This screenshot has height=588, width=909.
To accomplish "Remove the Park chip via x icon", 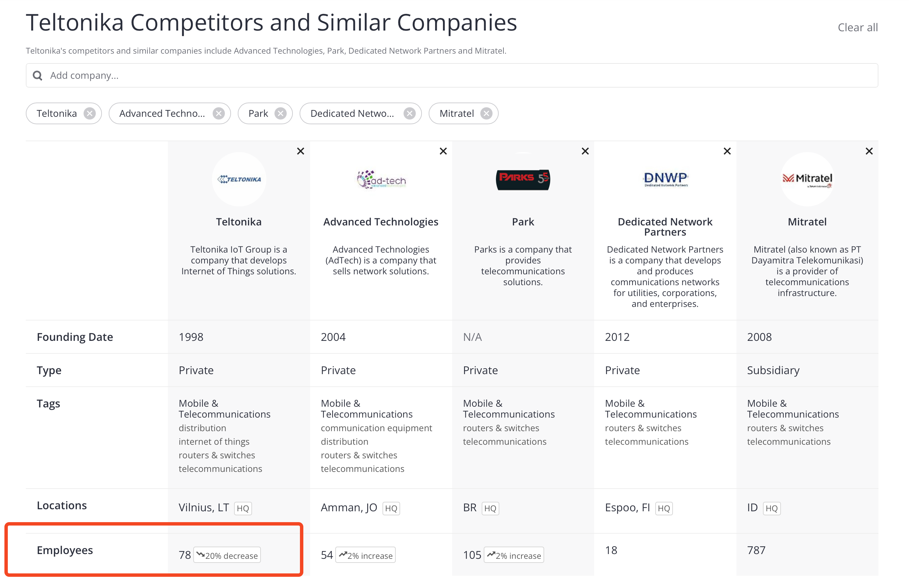I will pyautogui.click(x=281, y=113).
